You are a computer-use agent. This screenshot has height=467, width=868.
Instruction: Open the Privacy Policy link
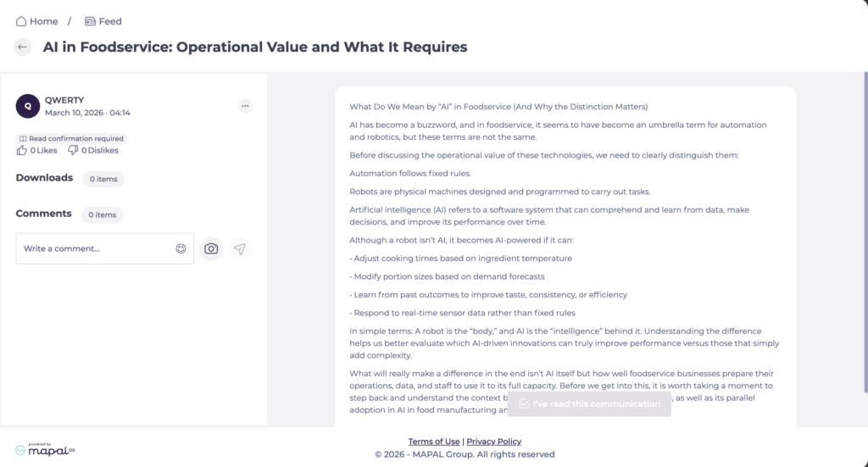tap(494, 442)
